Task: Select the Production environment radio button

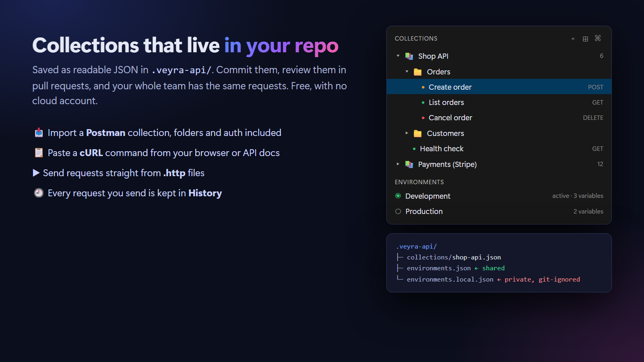Action: 398,212
